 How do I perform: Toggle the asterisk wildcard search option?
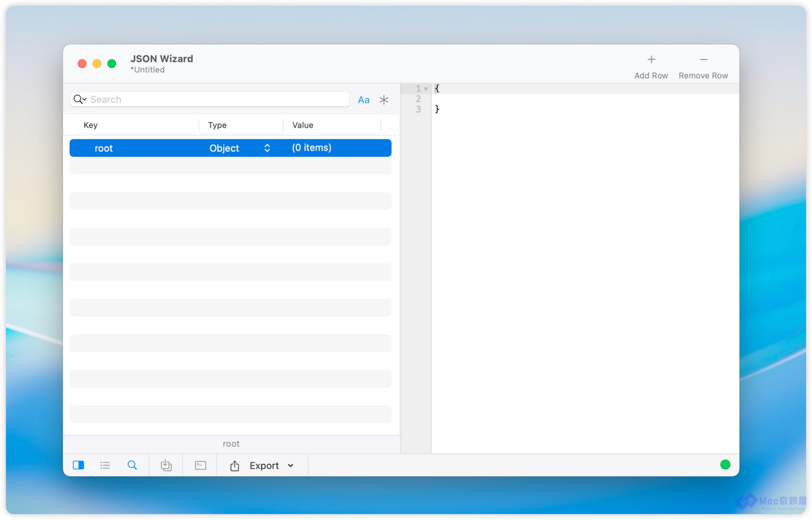point(383,100)
